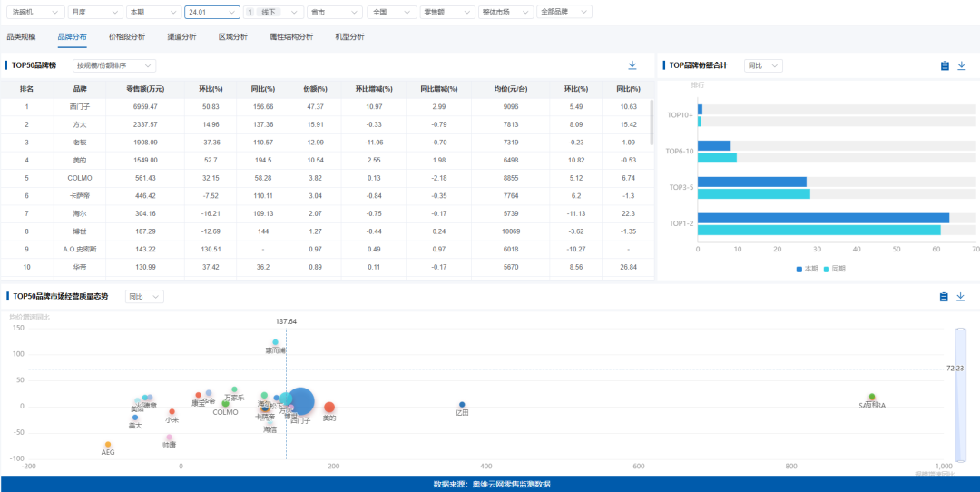Open 同比 dropdown in TOP品牌份额合计 panel

[x=762, y=65]
